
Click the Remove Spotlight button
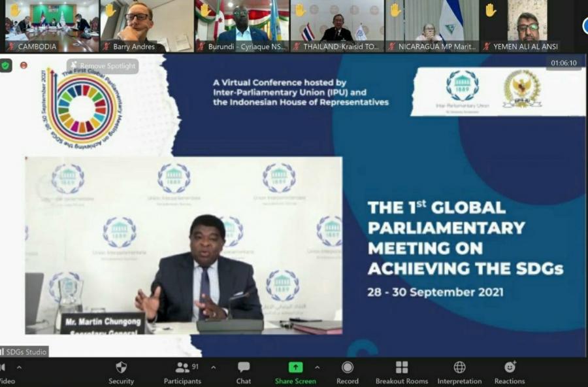click(x=102, y=66)
